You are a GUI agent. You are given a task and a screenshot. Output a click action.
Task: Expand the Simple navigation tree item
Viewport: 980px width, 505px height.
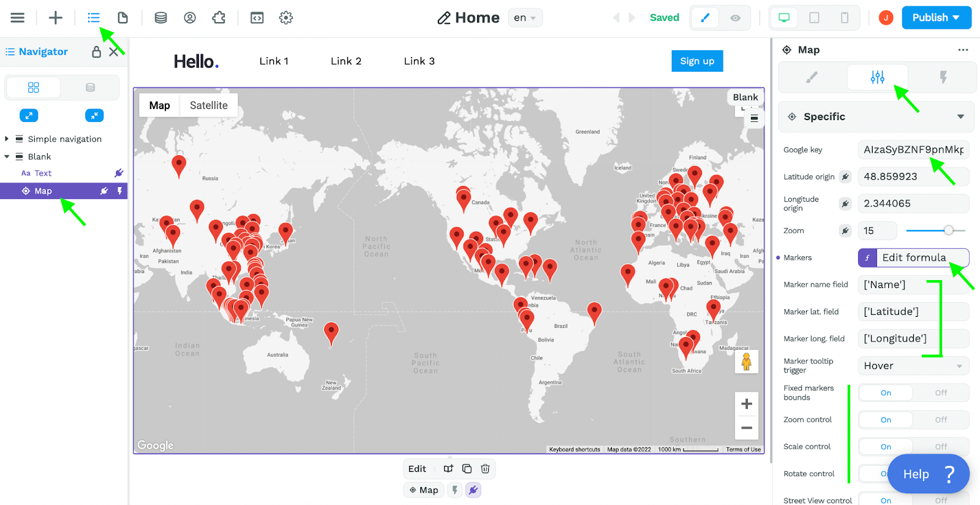click(x=7, y=139)
